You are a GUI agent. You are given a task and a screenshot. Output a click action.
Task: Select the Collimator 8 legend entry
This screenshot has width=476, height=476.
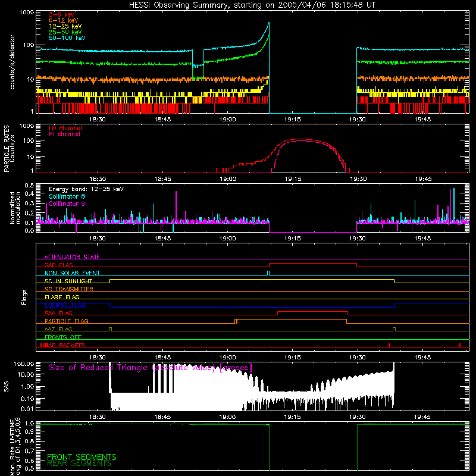pyautogui.click(x=67, y=196)
